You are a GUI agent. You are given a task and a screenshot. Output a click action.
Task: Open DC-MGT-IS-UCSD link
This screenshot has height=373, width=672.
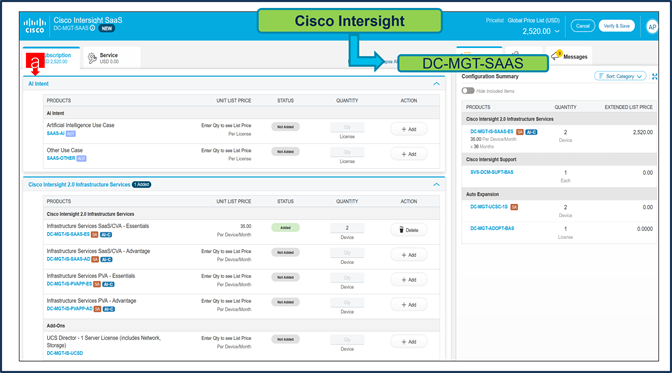[x=65, y=353]
